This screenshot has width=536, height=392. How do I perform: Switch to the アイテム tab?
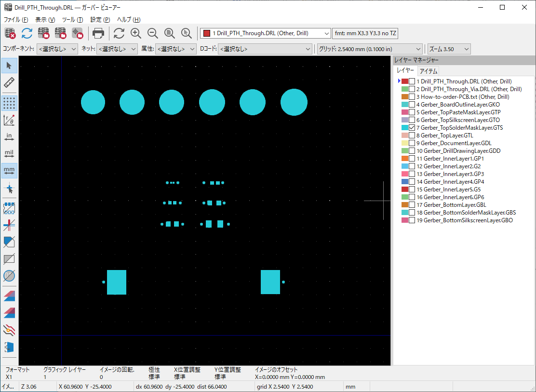pos(429,71)
